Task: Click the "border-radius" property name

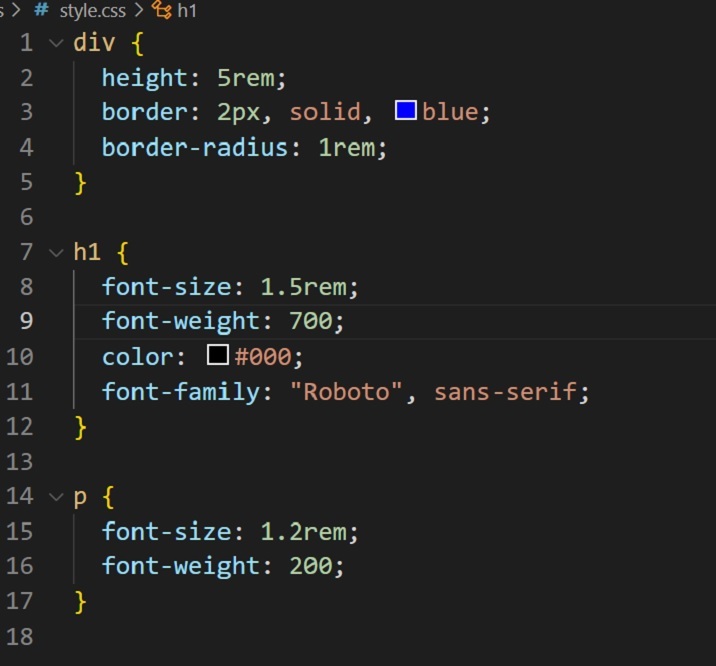Action: pyautogui.click(x=195, y=147)
